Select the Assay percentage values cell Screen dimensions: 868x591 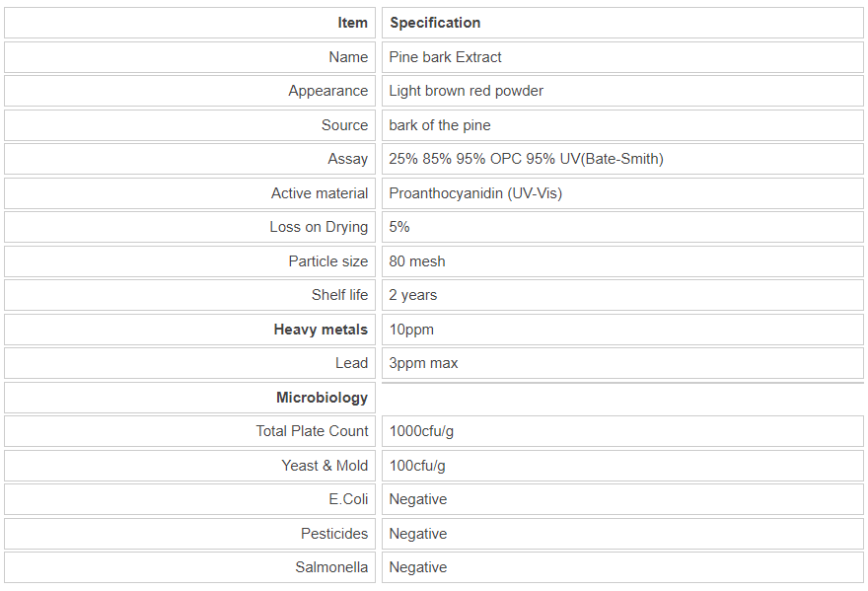point(526,159)
